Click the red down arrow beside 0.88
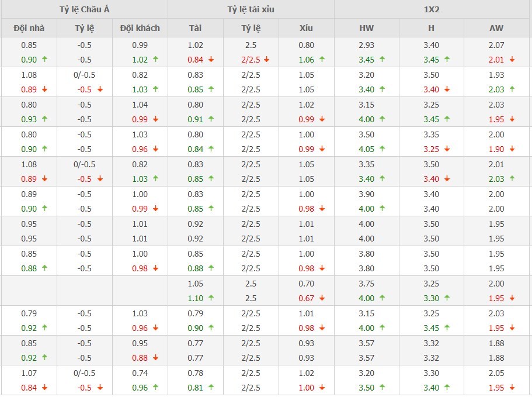The height and width of the screenshot is (397, 532). point(155,358)
